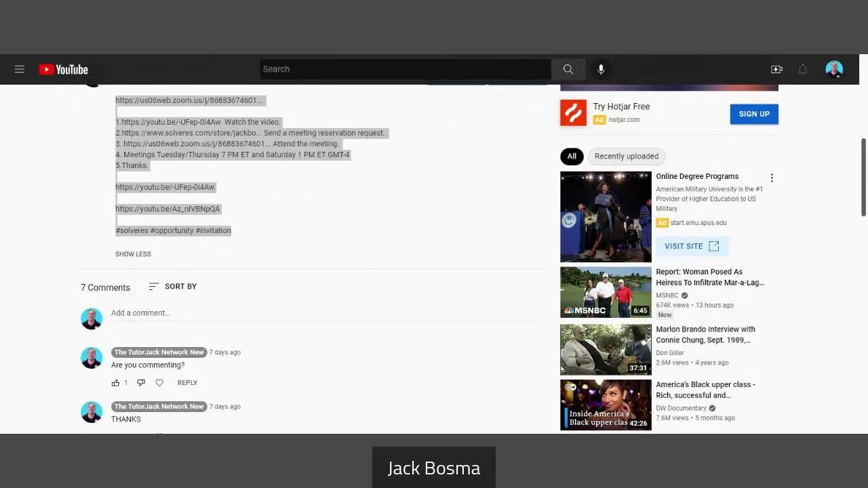868x488 pixels.
Task: Open the MSNBC Mar-a-Lago video thumbnail
Action: tap(606, 292)
